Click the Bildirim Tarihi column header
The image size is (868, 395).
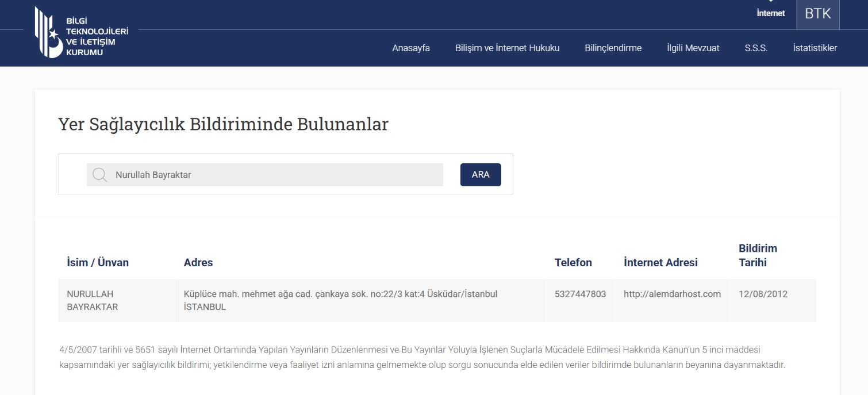(x=758, y=255)
